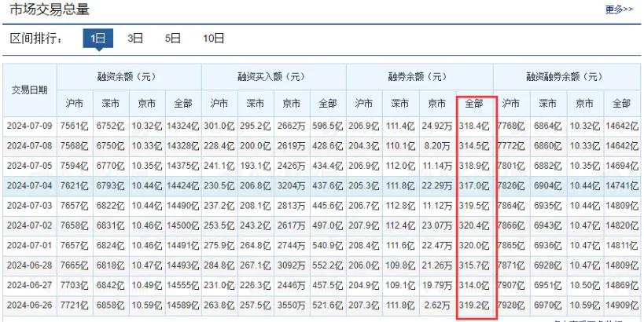Click 全部 subheader under 融资融券余额

click(622, 104)
